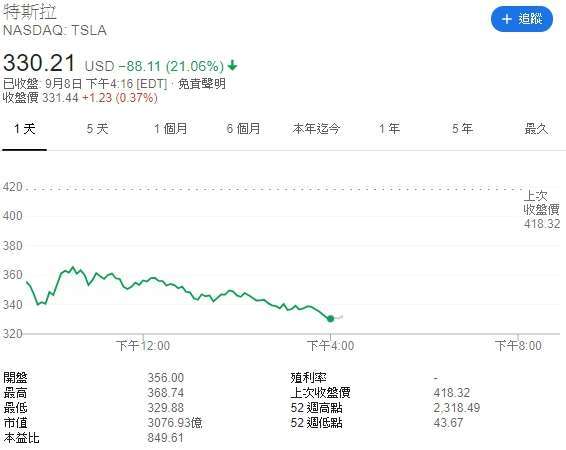Select the 1 天 time range tab
The width and height of the screenshot is (566, 450).
(x=25, y=128)
